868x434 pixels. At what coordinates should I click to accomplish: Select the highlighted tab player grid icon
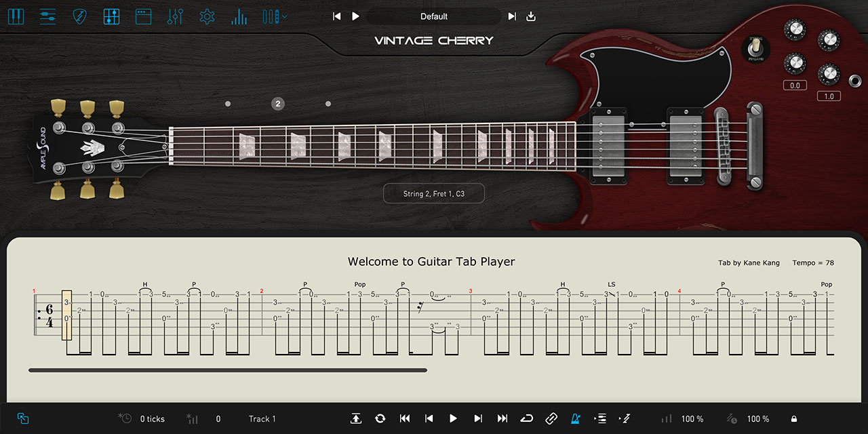pyautogui.click(x=111, y=16)
